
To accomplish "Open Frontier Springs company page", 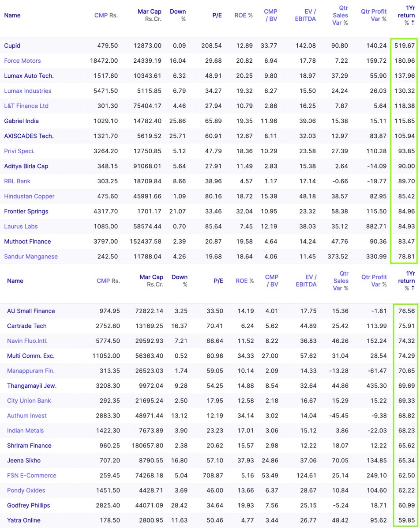I will (26, 211).
